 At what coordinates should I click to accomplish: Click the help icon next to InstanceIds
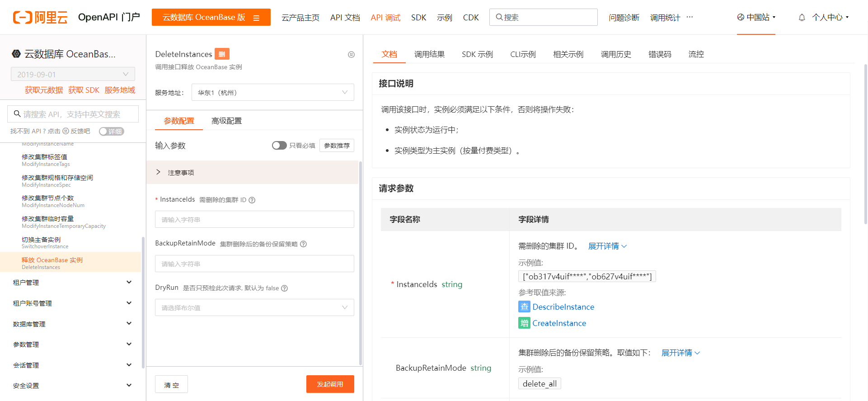[252, 200]
